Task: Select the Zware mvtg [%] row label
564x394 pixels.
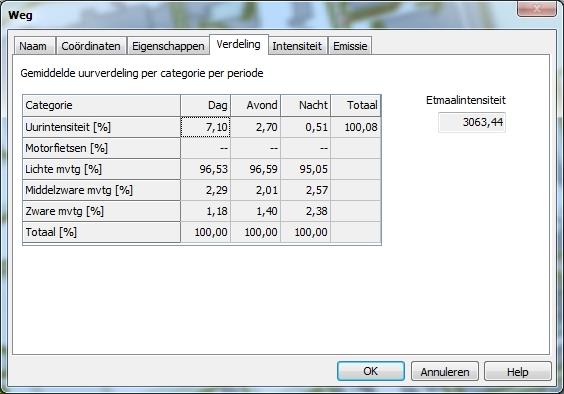Action: pos(101,211)
